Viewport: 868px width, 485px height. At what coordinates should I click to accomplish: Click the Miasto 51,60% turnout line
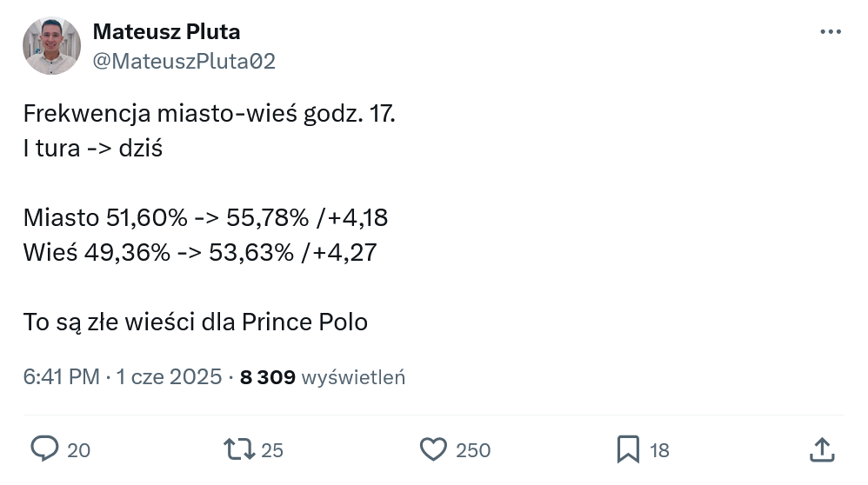click(205, 217)
